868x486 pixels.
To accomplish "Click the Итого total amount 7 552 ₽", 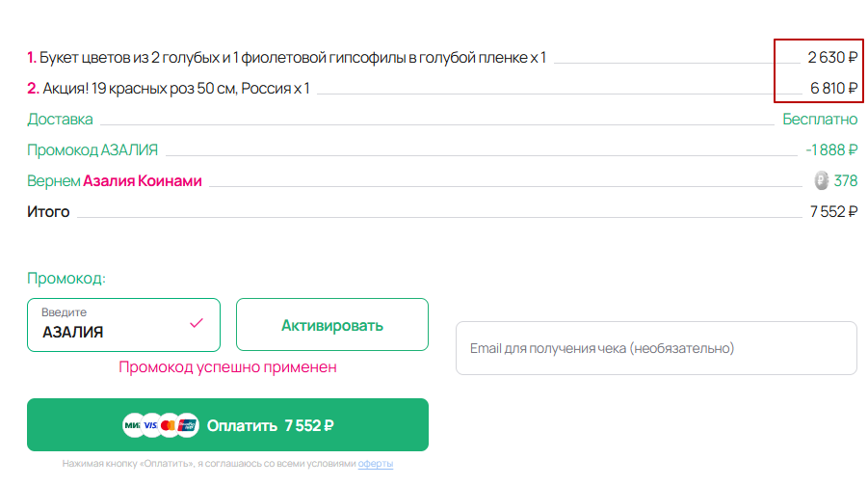I will (833, 212).
